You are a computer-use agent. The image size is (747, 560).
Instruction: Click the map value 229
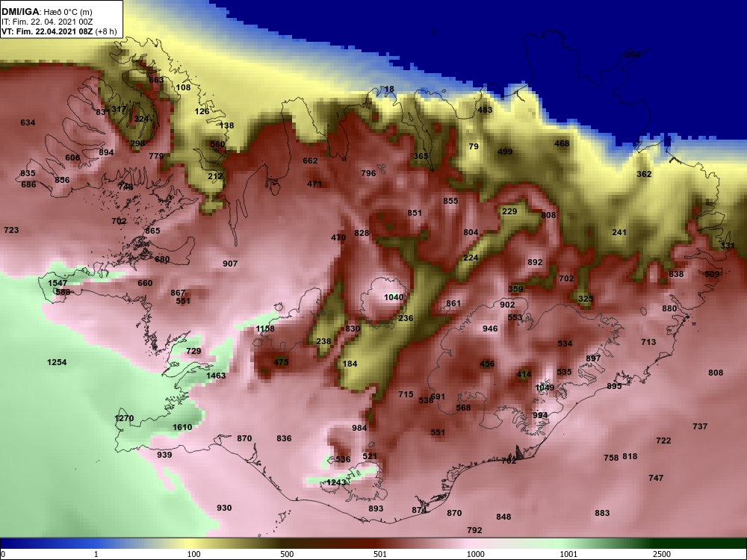pos(509,211)
